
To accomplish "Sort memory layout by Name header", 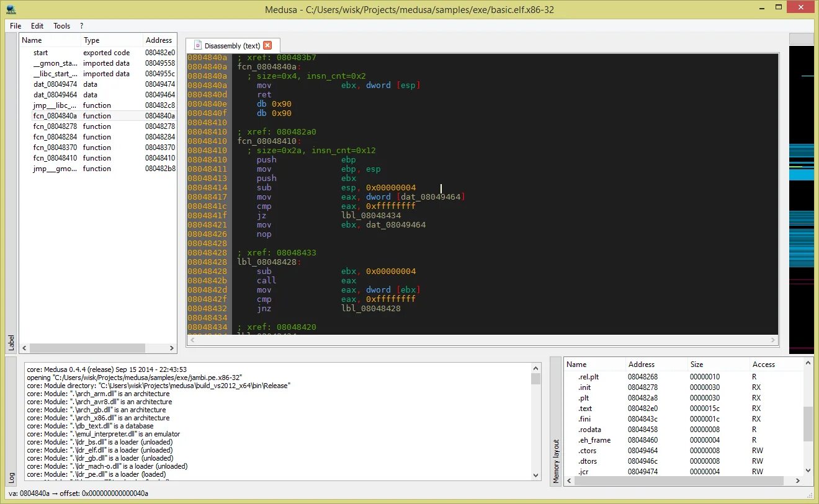I will pyautogui.click(x=594, y=365).
